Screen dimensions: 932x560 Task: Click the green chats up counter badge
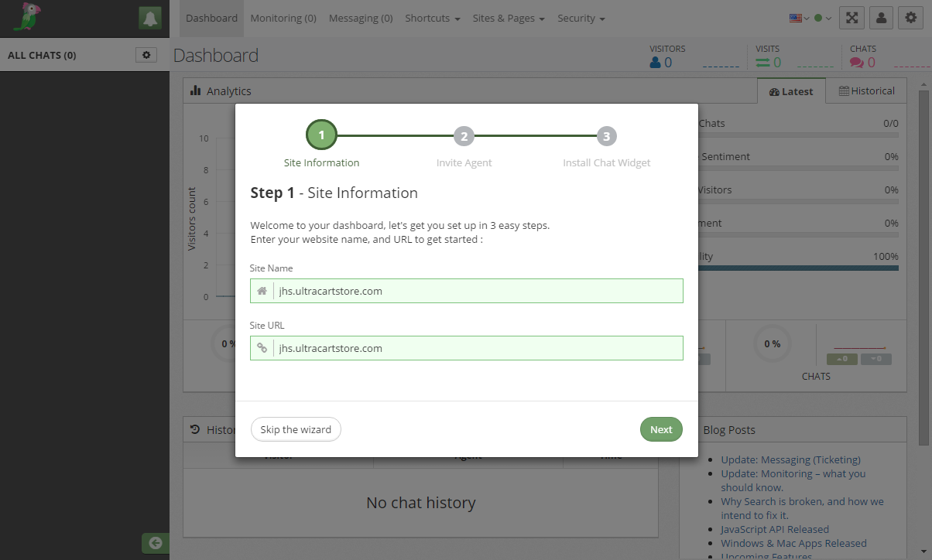point(842,359)
